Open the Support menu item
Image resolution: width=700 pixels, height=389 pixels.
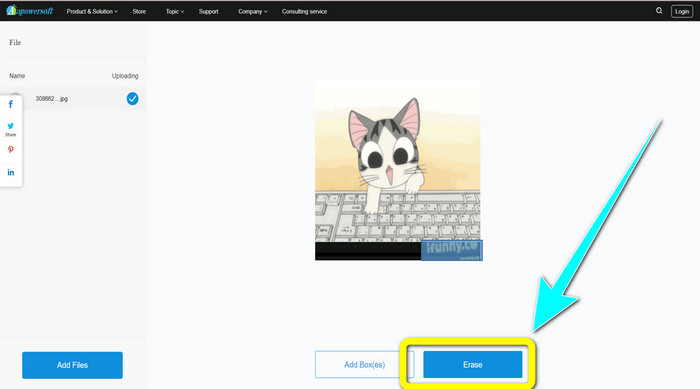click(x=208, y=12)
